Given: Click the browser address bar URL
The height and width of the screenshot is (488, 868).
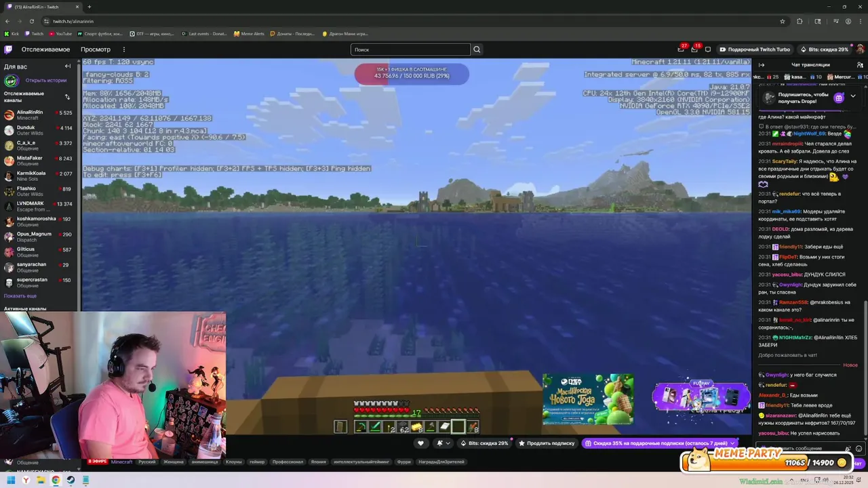Looking at the screenshot, I should click(73, 21).
